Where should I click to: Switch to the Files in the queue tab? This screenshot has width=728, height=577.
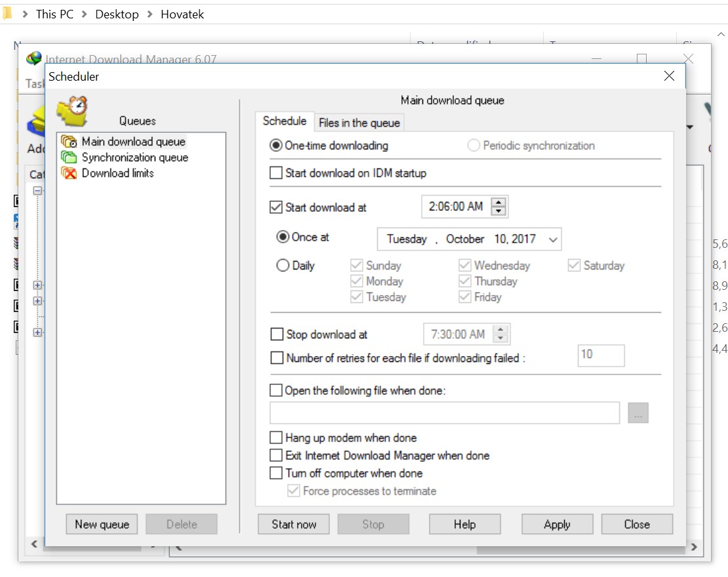point(359,123)
